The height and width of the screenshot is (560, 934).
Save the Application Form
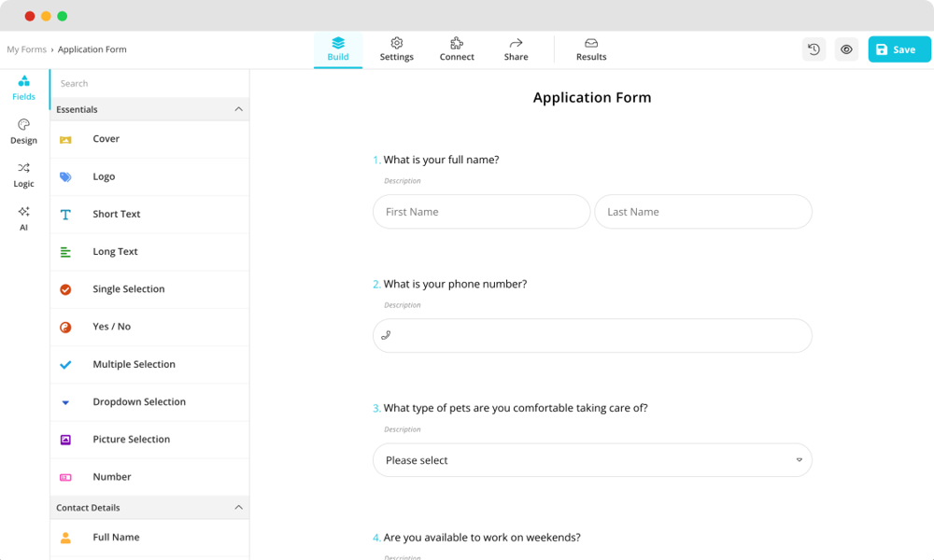pos(899,49)
